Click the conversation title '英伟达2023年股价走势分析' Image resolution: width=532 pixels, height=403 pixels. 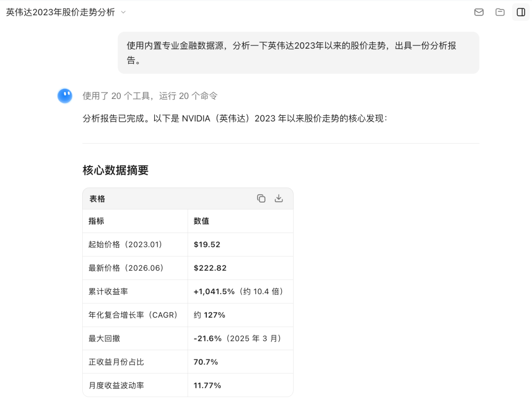click(x=61, y=12)
